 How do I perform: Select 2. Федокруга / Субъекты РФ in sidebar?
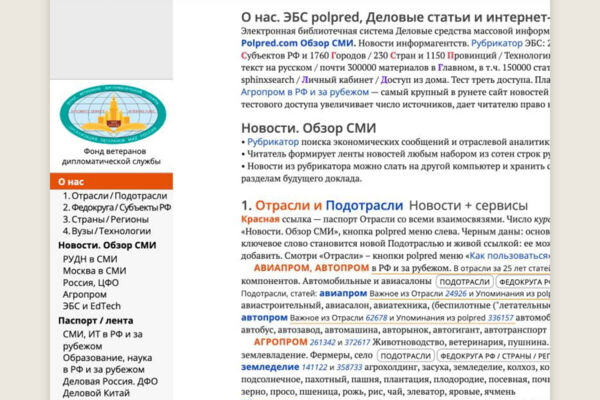click(117, 207)
